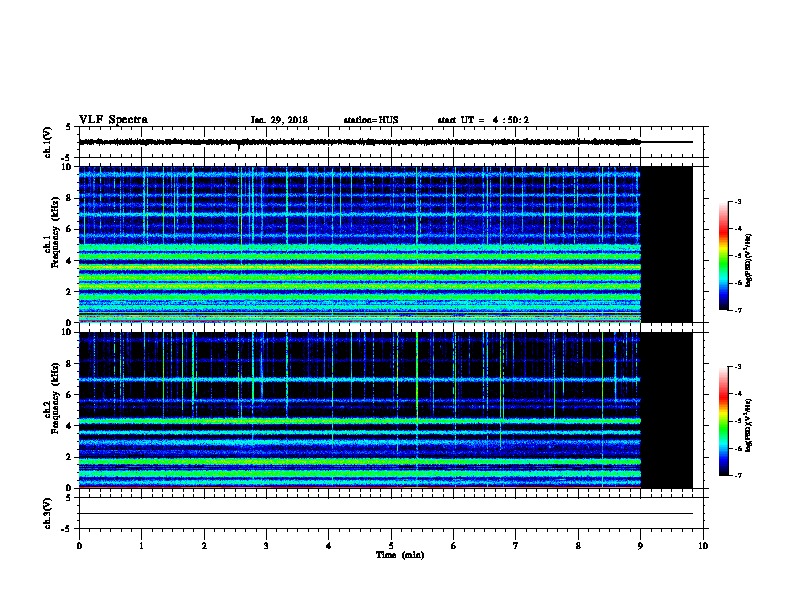Click the time axis tick label "0"
The height and width of the screenshot is (612, 792).
79,545
